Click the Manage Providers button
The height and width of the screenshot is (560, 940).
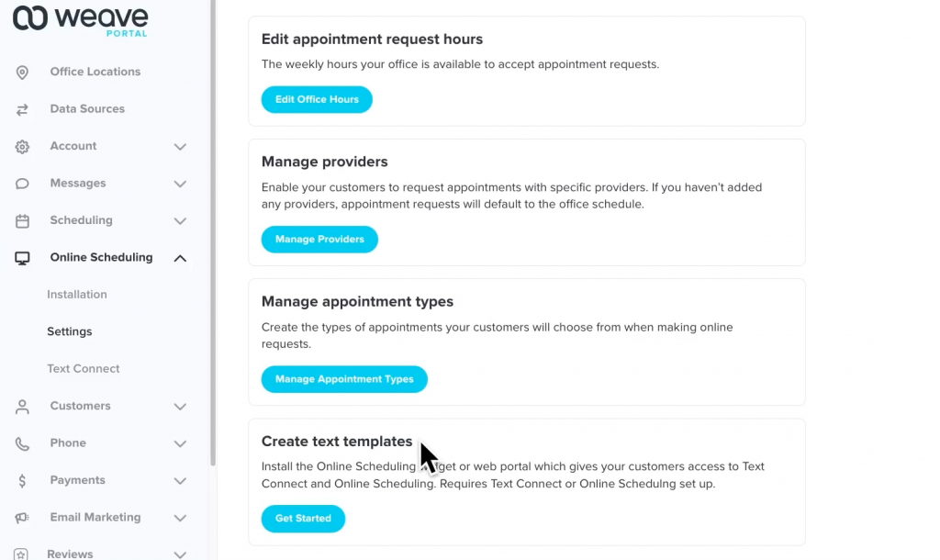click(319, 239)
